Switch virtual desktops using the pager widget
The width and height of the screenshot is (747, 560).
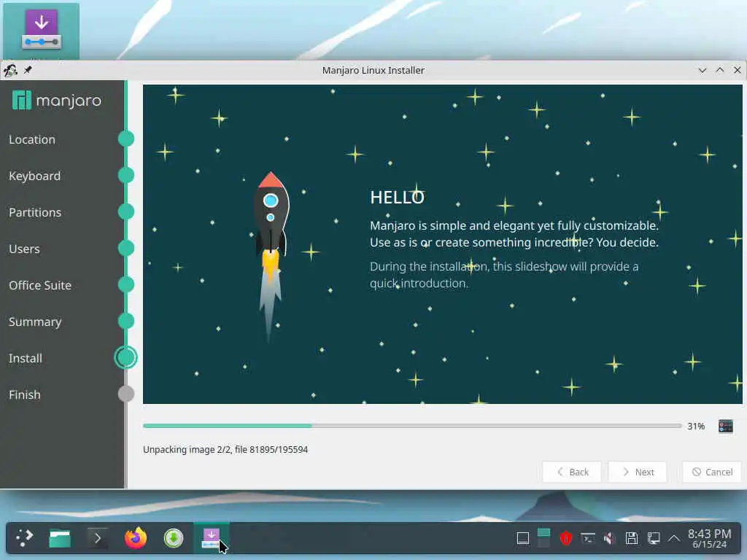click(x=543, y=538)
